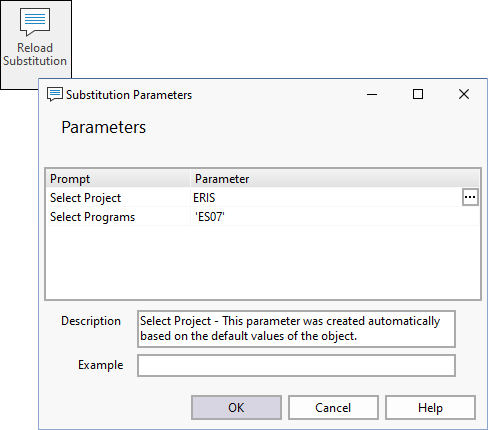
Task: Click the empty Example field
Action: point(296,366)
